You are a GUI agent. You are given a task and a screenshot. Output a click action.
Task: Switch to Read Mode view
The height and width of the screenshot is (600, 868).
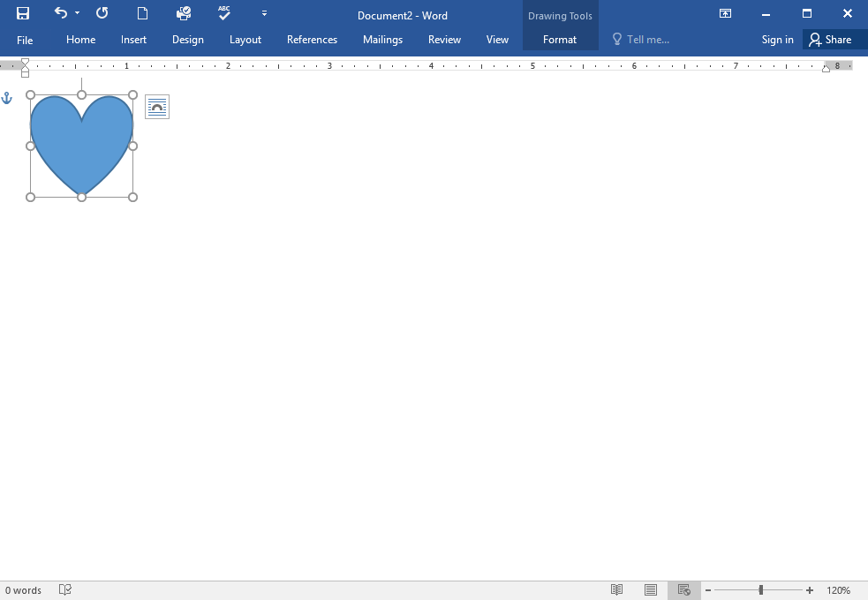tap(616, 589)
